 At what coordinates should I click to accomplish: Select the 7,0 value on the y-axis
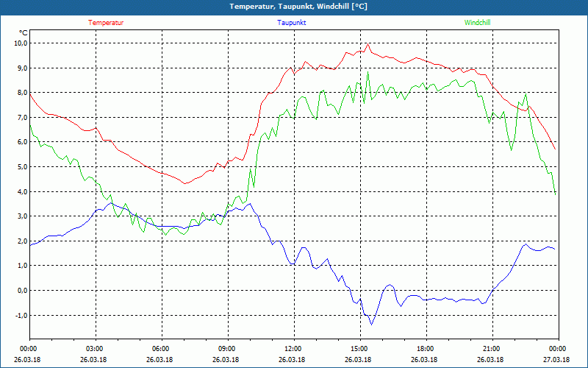[x=22, y=117]
